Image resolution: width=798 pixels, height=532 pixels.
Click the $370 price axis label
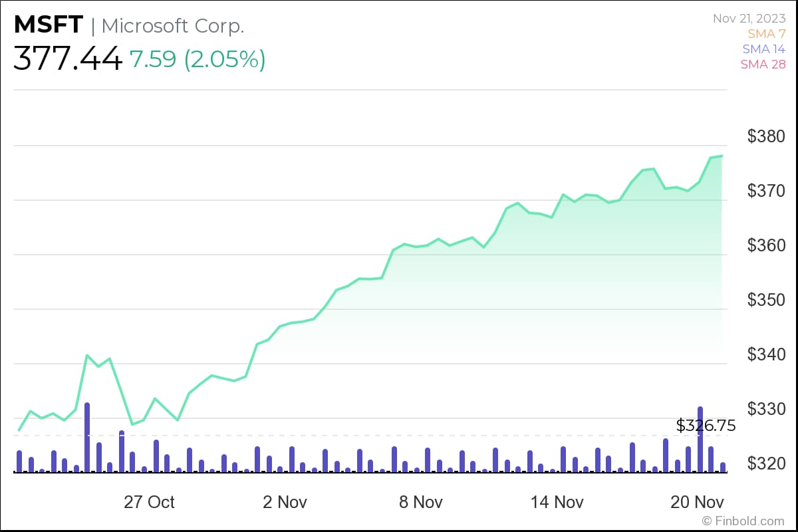point(766,192)
